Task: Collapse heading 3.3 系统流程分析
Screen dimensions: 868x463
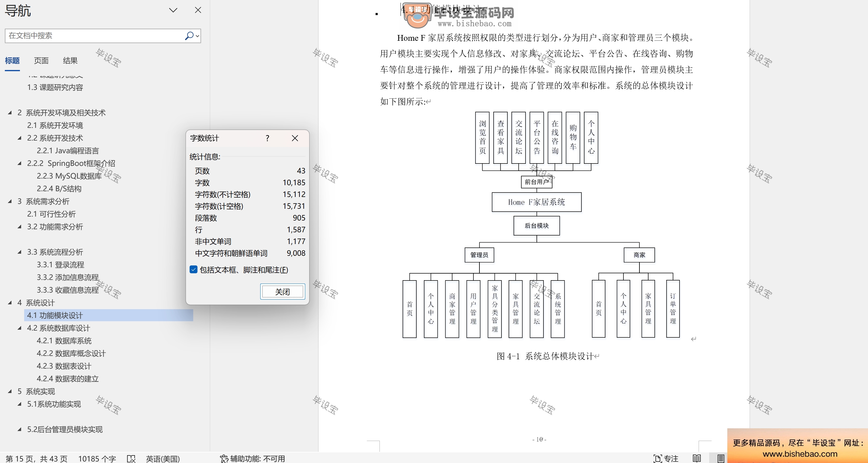Action: 20,252
